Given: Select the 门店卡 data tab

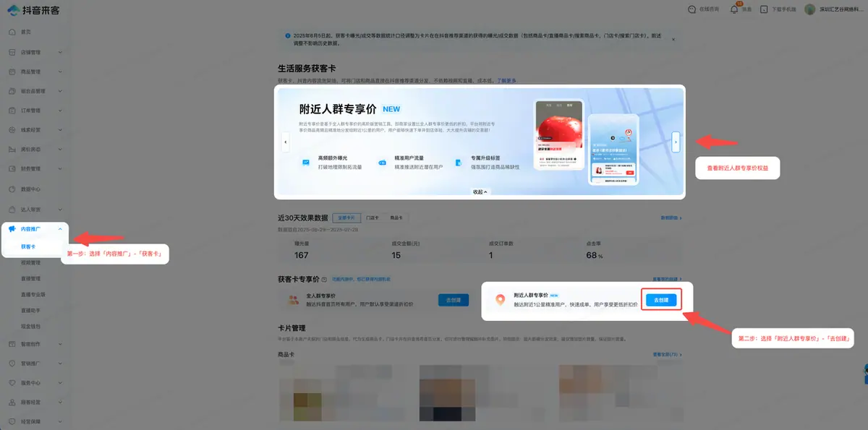Looking at the screenshot, I should (373, 218).
